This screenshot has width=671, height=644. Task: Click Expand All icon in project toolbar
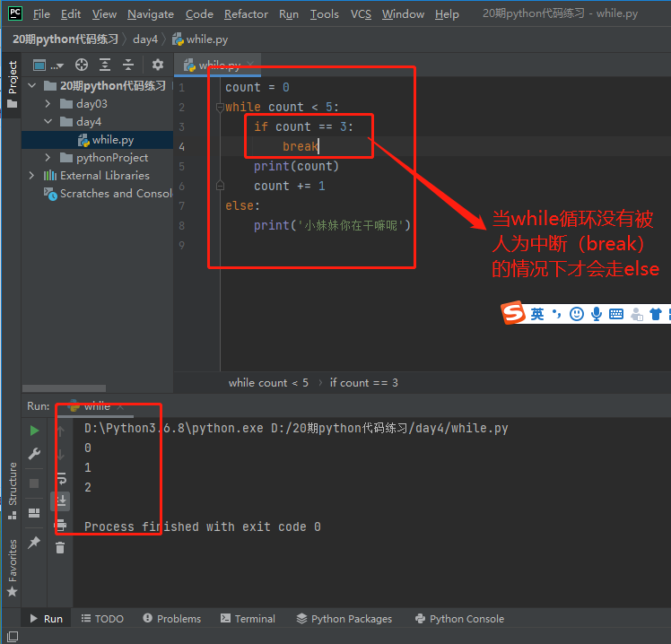pyautogui.click(x=105, y=65)
